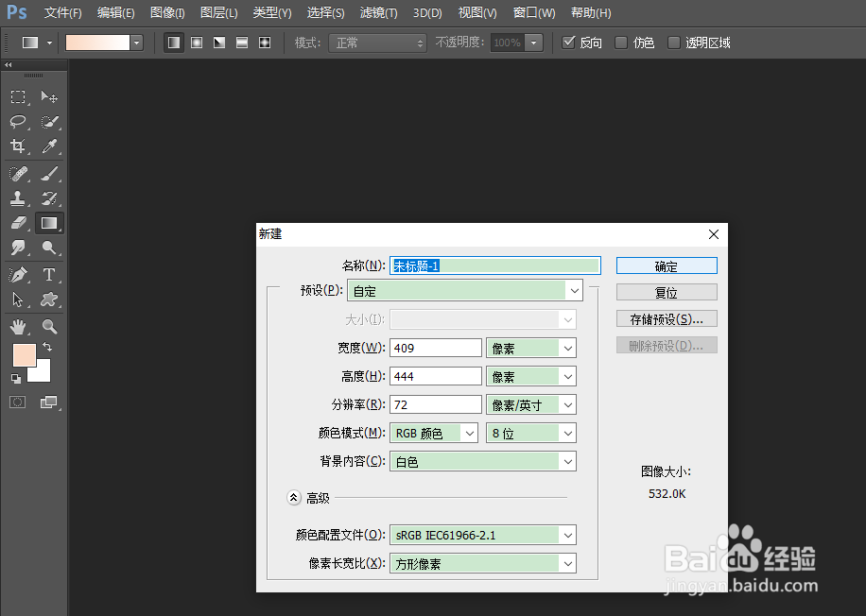
Task: Collapse the 高级 advanced section
Action: point(294,498)
